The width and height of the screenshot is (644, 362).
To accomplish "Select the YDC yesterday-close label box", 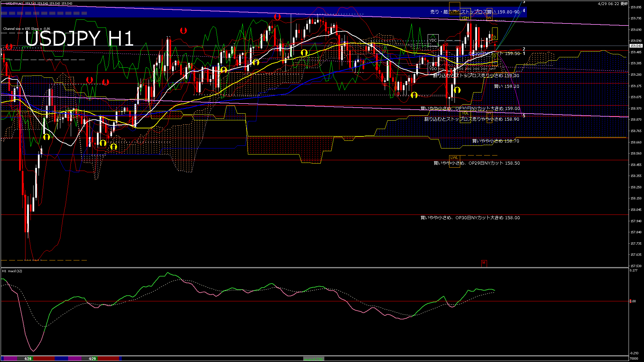I will 433,40.
